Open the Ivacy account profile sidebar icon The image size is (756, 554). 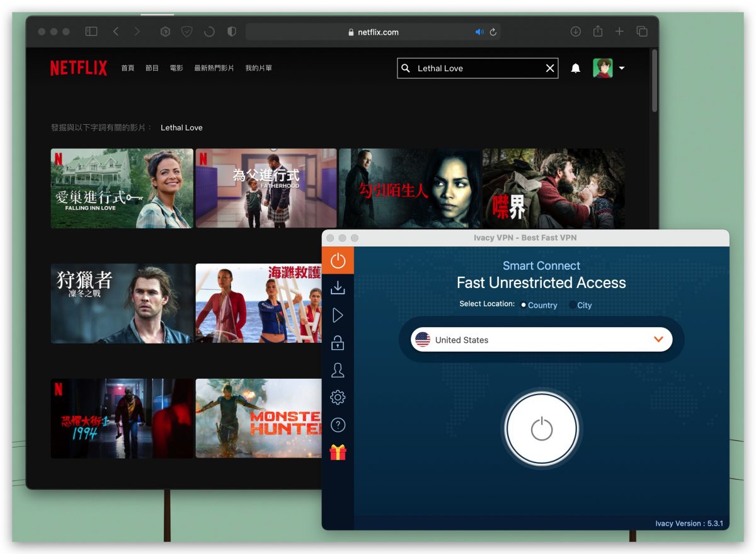coord(338,370)
